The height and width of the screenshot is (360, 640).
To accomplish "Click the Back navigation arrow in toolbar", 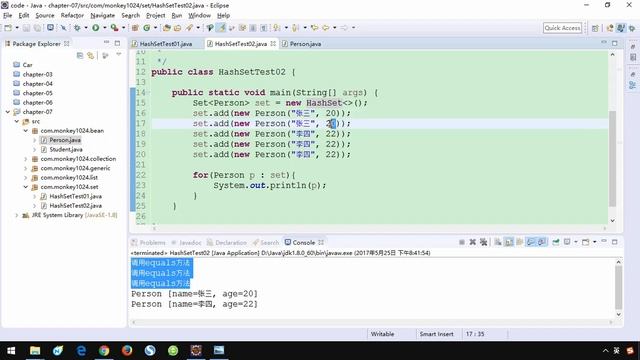I will click(326, 28).
